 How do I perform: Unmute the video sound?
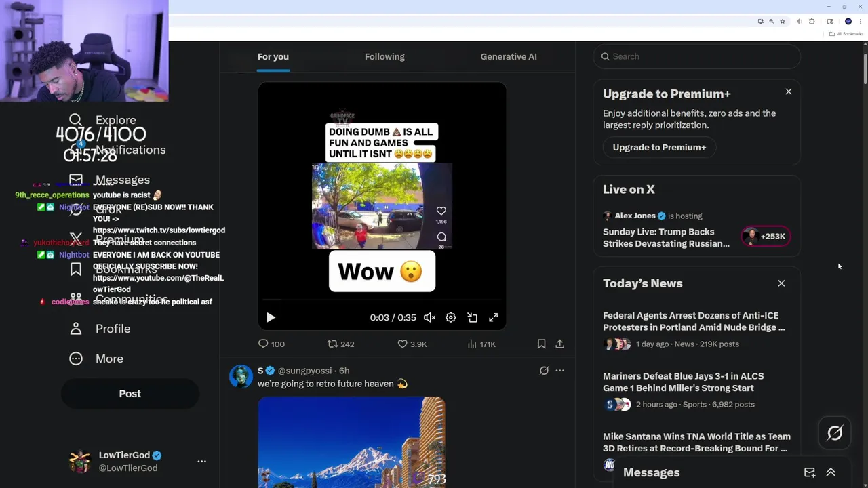point(429,317)
